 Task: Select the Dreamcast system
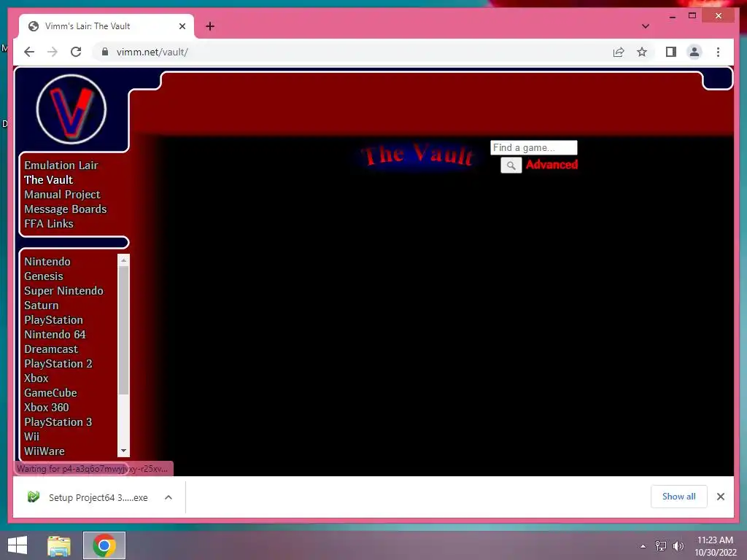[51, 349]
